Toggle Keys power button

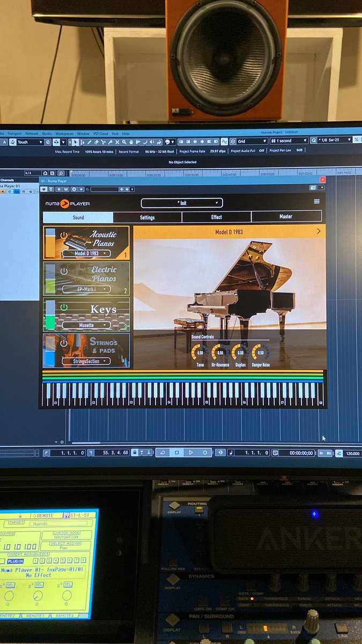(64, 307)
